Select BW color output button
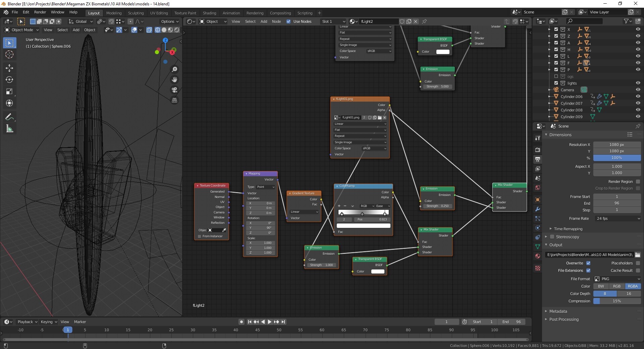Image resolution: width=644 pixels, height=349 pixels. click(601, 286)
